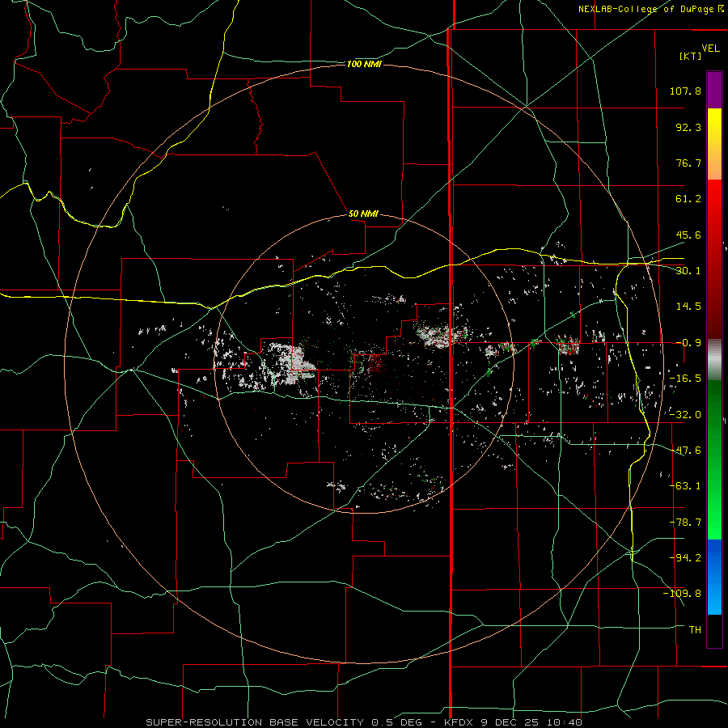
Task: Click the -78.7 legend value
Action: click(x=685, y=523)
